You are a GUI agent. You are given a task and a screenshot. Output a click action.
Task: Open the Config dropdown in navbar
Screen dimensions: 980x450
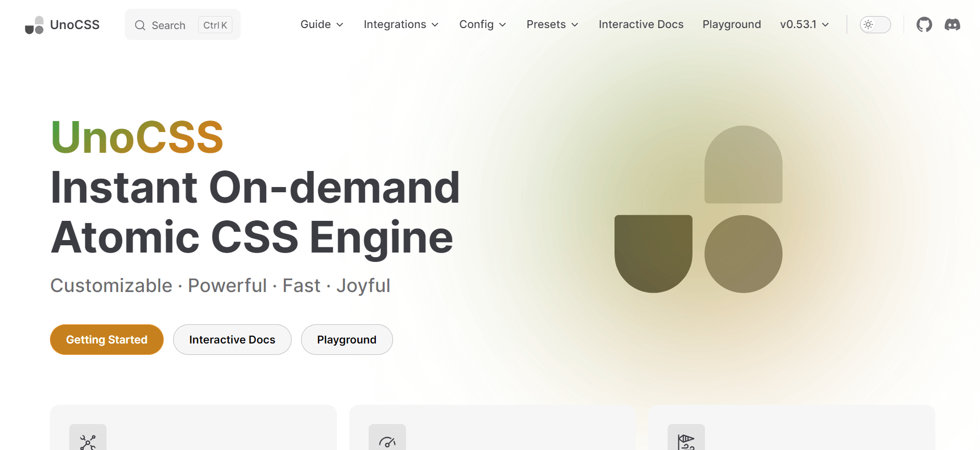coord(482,24)
